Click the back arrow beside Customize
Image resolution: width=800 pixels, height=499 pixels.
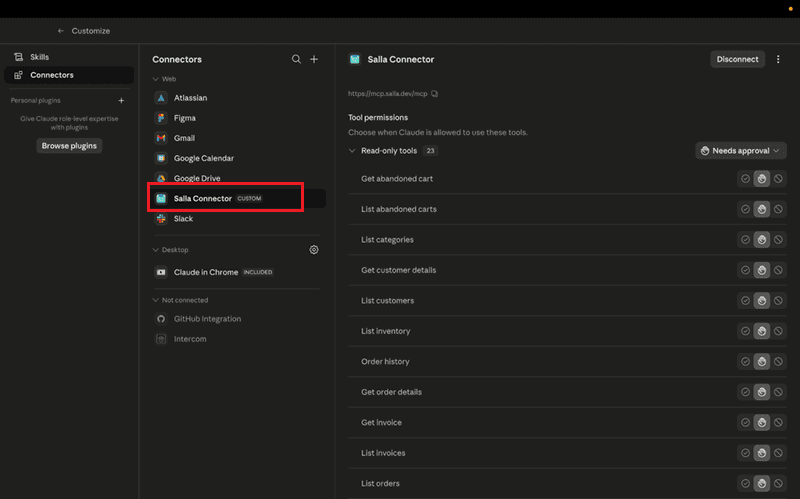(x=61, y=31)
